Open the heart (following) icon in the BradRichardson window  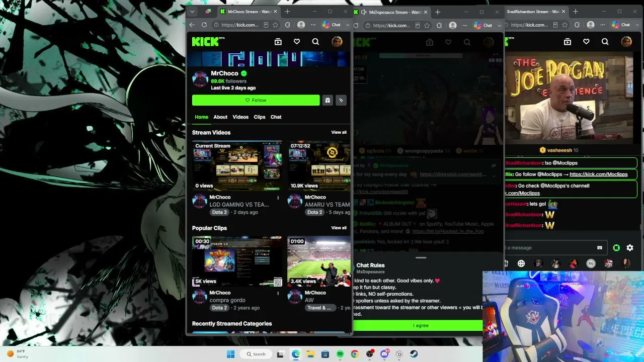pos(586,42)
